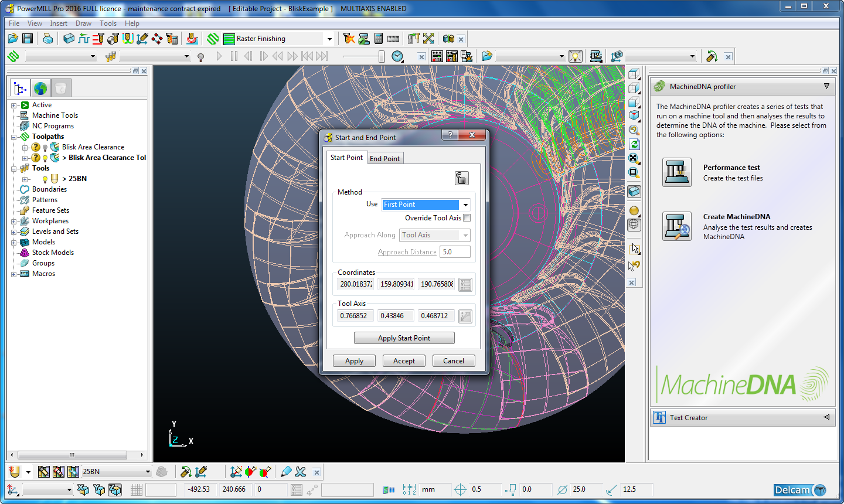
Task: Toggle simulation lamp icon beside play controls
Action: 201,57
